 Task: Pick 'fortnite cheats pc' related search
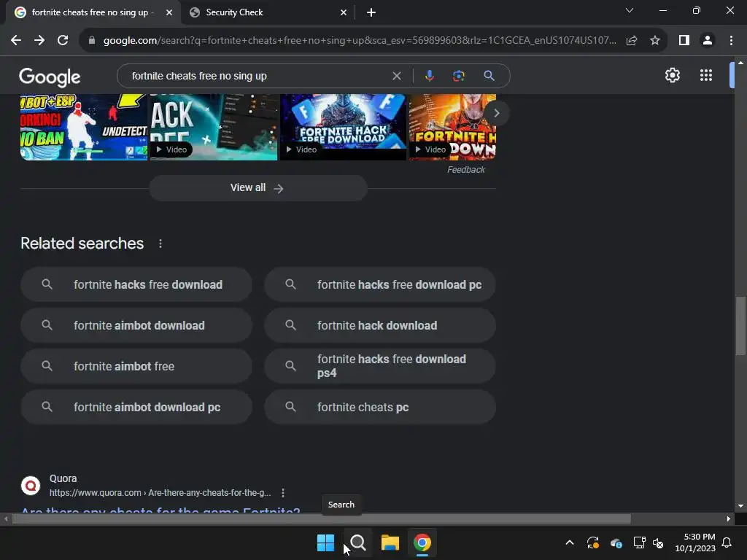point(380,407)
